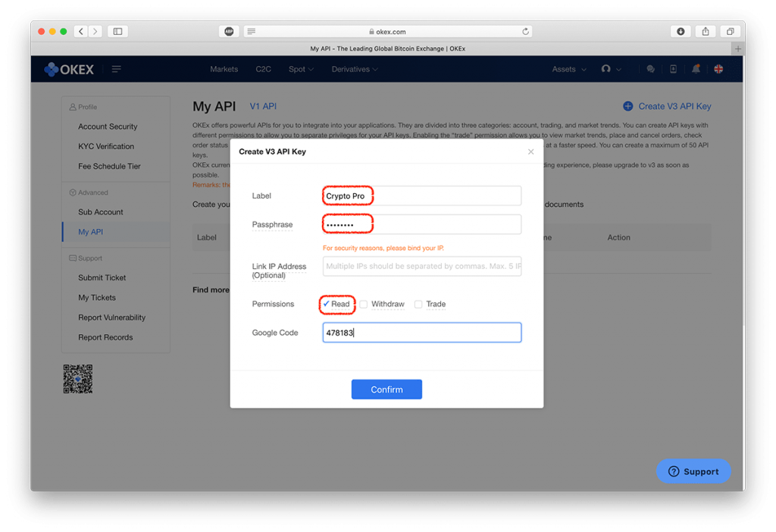This screenshot has height=532, width=776.
Task: Click the Safari back navigation arrow
Action: [81, 31]
